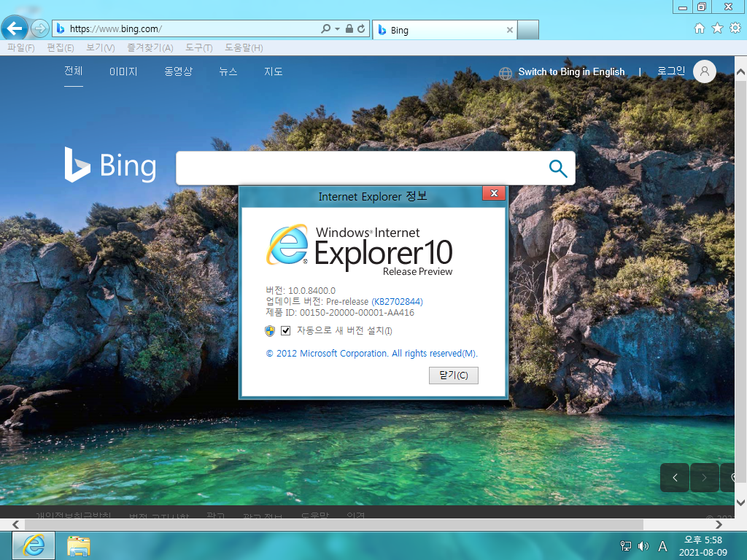
Task: Open the 편집(E) menu
Action: click(60, 47)
